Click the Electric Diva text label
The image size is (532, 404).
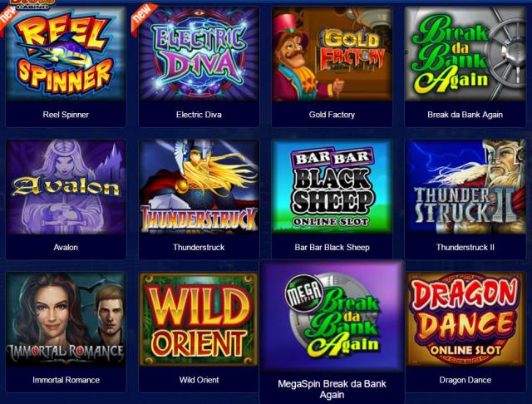coord(199,115)
